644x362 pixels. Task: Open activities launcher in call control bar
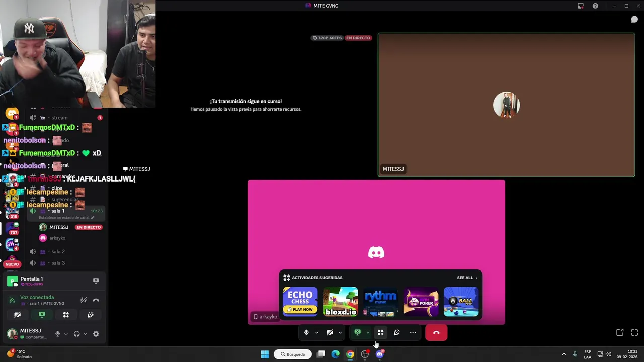(x=380, y=332)
